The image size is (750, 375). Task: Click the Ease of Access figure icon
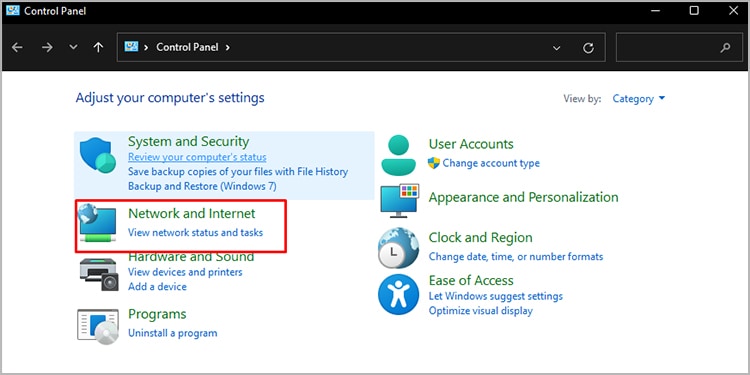tap(398, 294)
